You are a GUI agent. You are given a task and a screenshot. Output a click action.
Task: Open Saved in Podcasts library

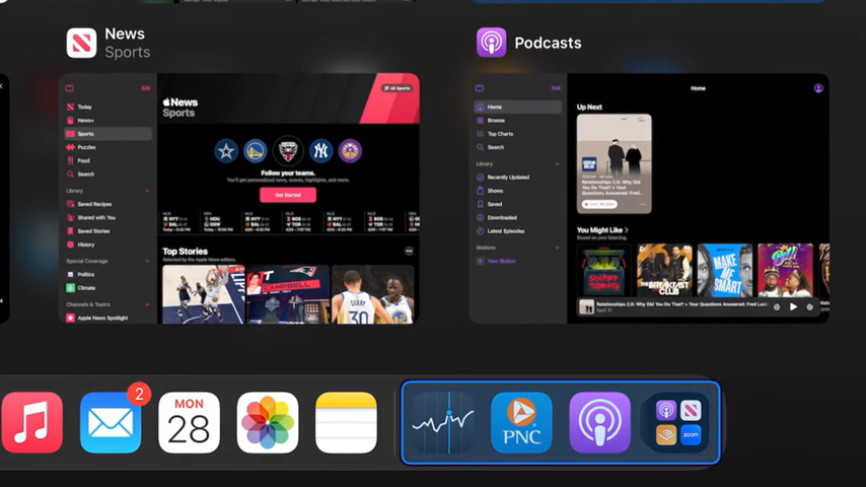[x=518, y=204]
